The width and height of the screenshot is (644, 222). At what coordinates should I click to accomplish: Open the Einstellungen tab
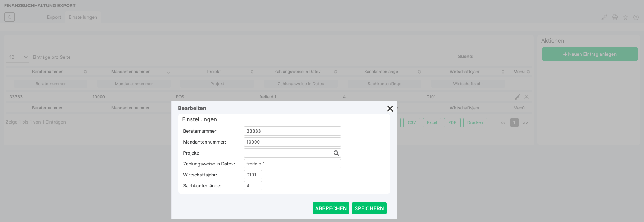(83, 17)
